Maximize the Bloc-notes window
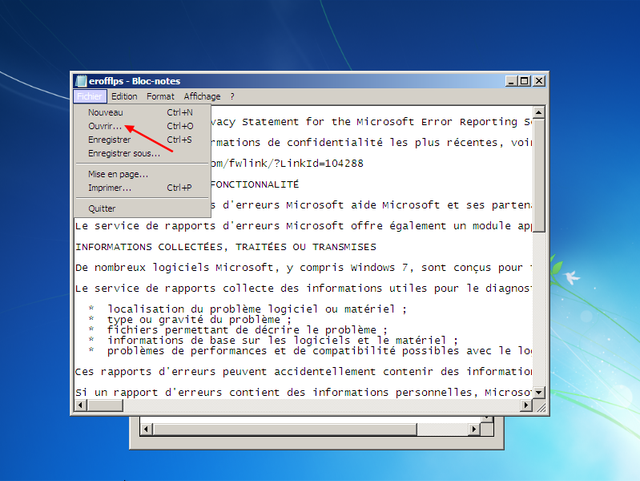 point(524,81)
